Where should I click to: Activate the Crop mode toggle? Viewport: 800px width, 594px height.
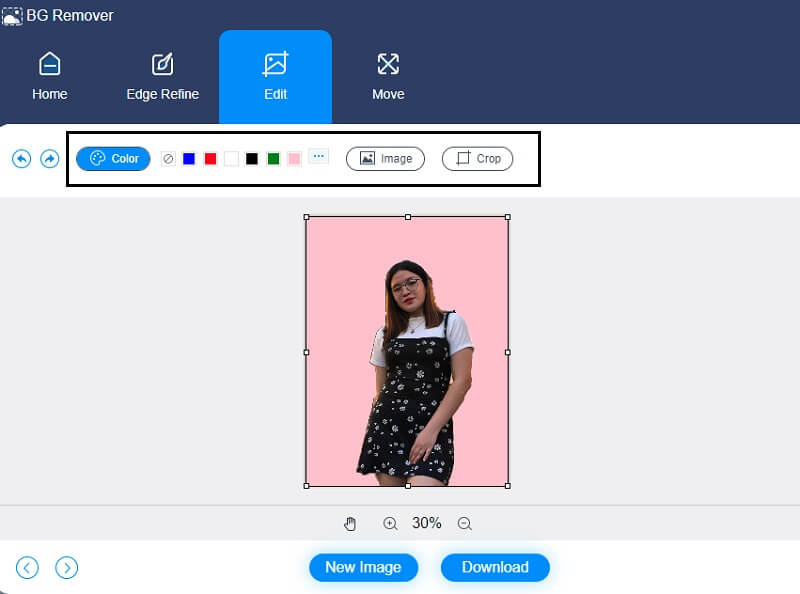coord(477,158)
